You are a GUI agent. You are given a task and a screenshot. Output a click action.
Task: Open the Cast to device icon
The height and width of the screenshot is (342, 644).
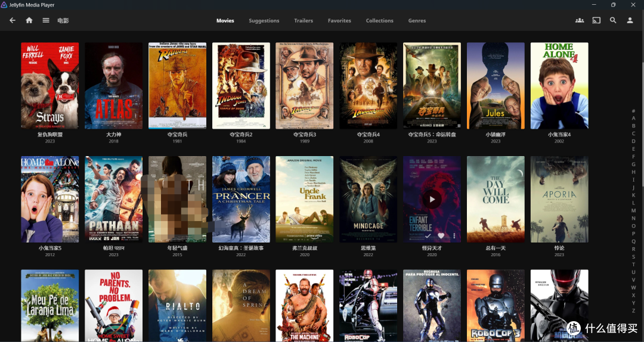coord(596,20)
